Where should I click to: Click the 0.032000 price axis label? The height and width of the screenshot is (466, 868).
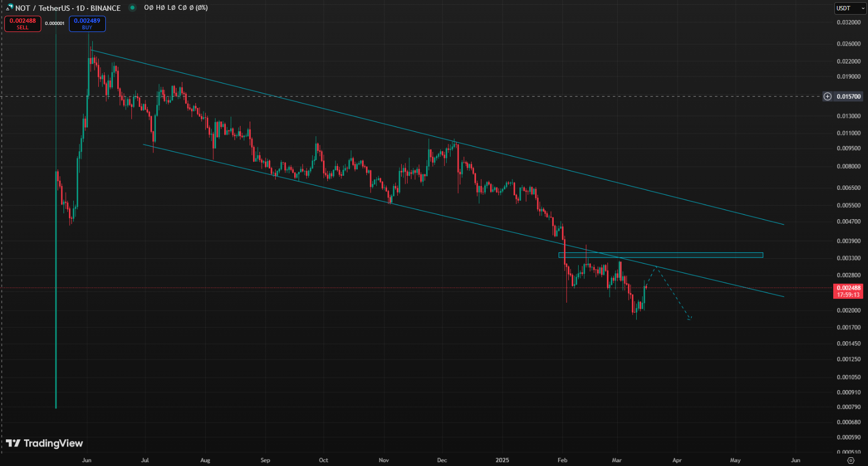(x=848, y=23)
